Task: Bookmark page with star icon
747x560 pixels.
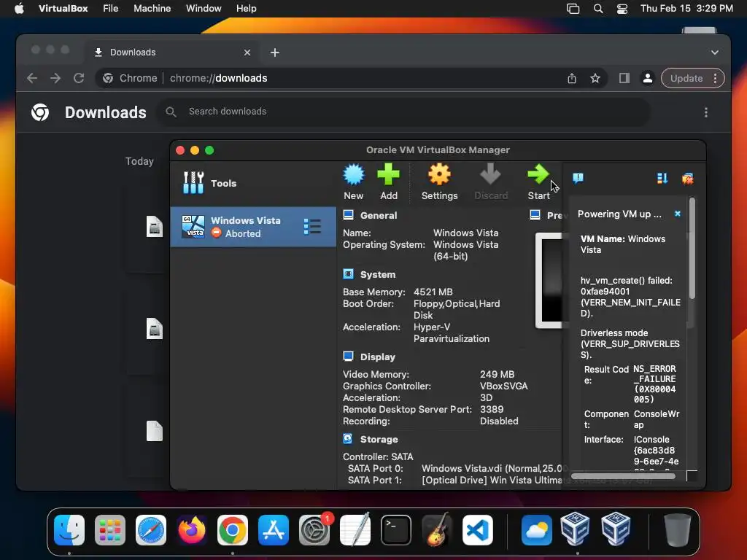Action: point(595,78)
